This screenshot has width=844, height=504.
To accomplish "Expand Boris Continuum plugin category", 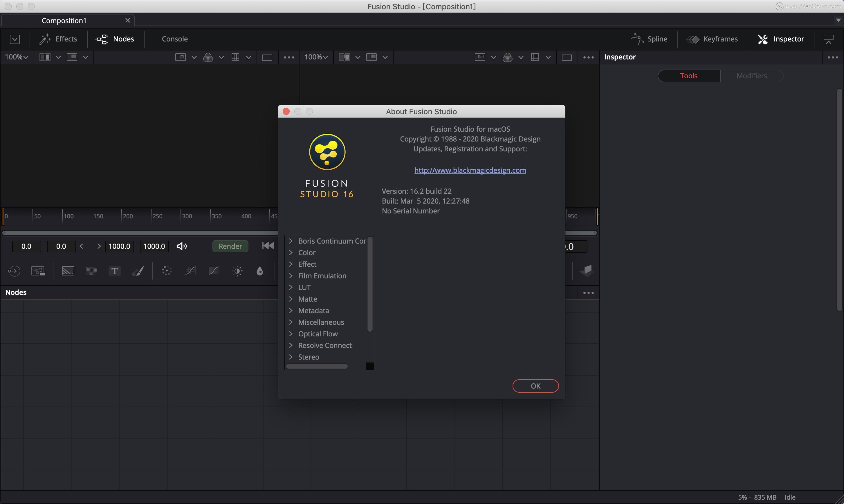I will (x=291, y=241).
